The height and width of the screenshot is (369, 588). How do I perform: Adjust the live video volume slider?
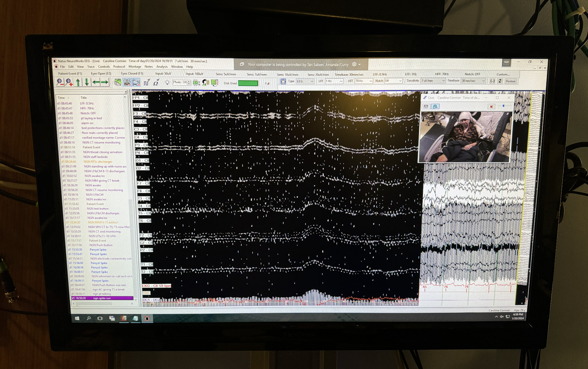pos(503,106)
